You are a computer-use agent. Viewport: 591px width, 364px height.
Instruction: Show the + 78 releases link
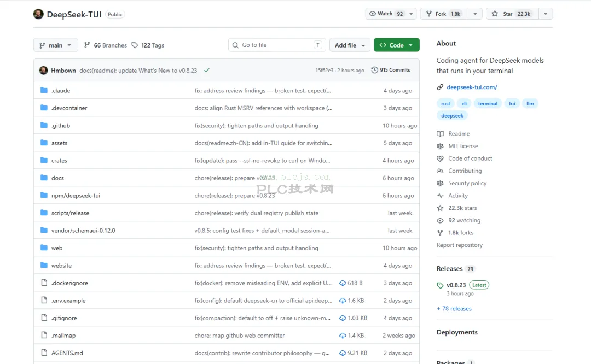click(x=454, y=309)
